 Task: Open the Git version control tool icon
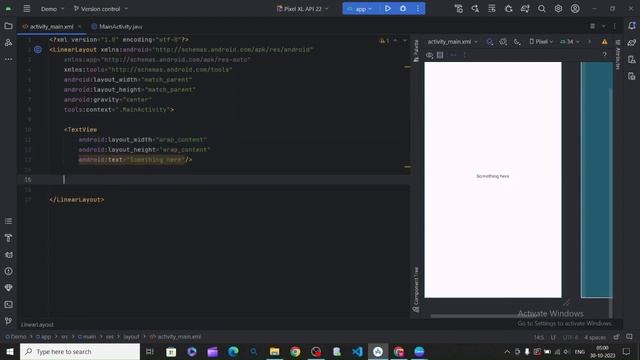[8, 321]
